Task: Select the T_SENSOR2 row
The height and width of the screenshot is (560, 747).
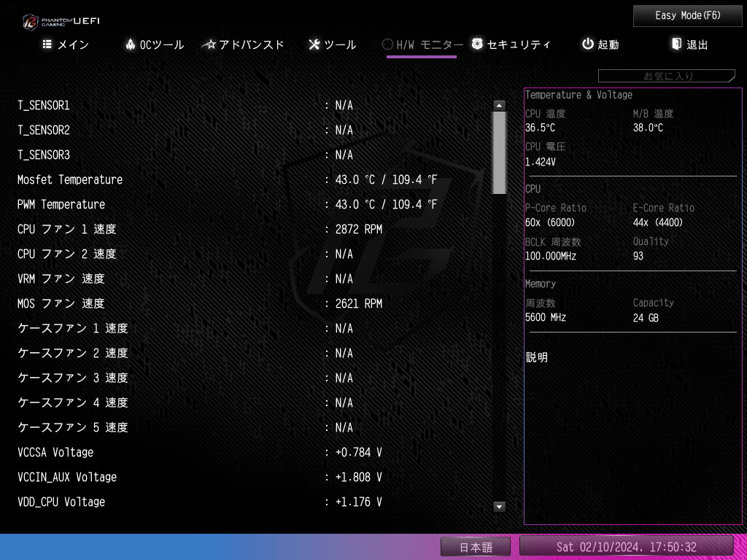Action: [x=252, y=130]
